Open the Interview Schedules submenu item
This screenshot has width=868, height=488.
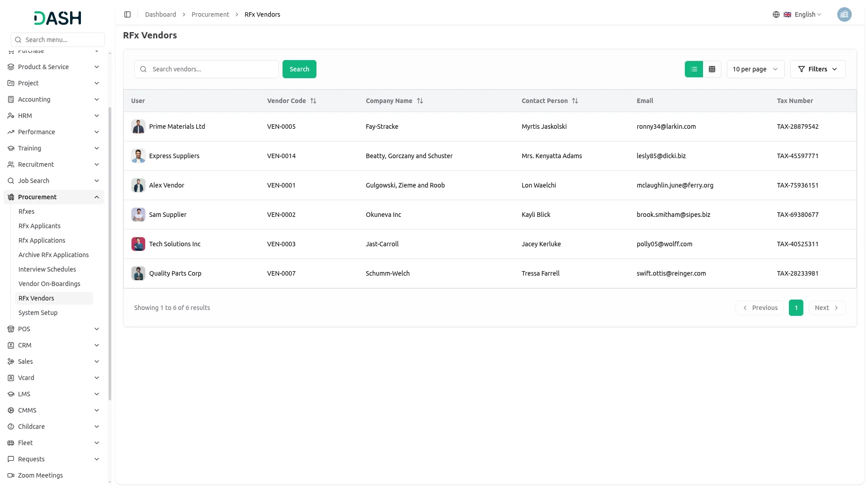47,269
